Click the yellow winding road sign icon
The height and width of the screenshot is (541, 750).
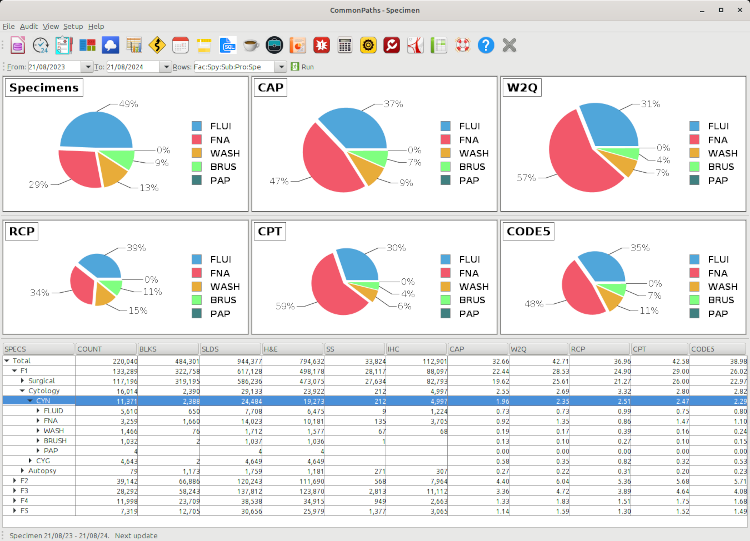click(156, 45)
